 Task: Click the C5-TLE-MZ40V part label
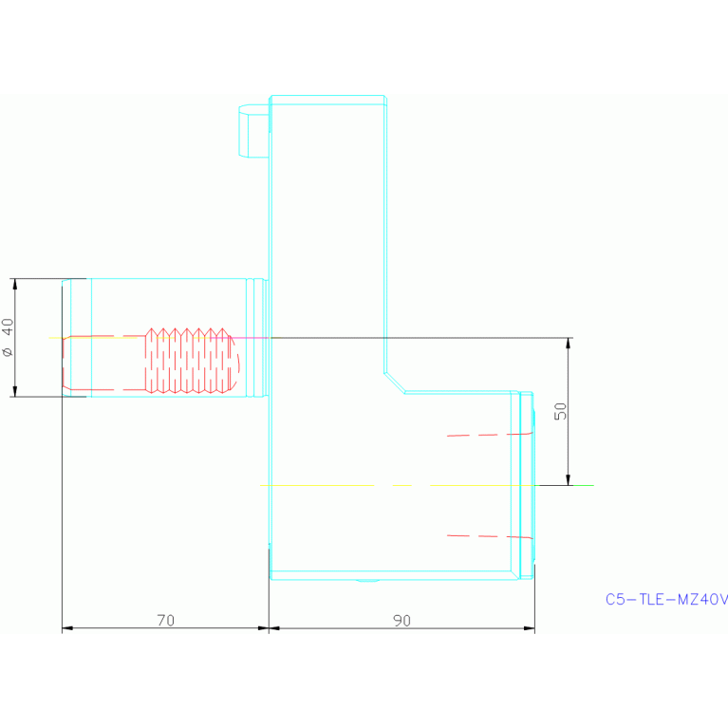(666, 600)
